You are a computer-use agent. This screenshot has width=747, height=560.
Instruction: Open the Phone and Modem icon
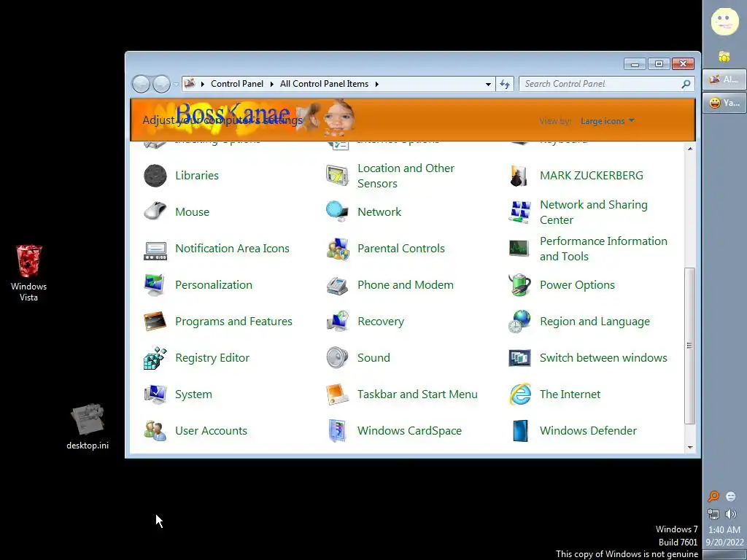[x=337, y=285]
